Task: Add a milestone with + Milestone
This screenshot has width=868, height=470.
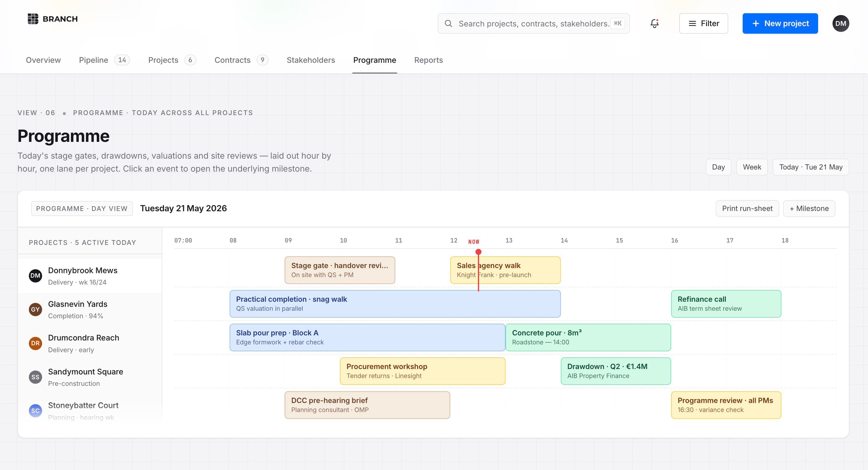Action: (809, 209)
